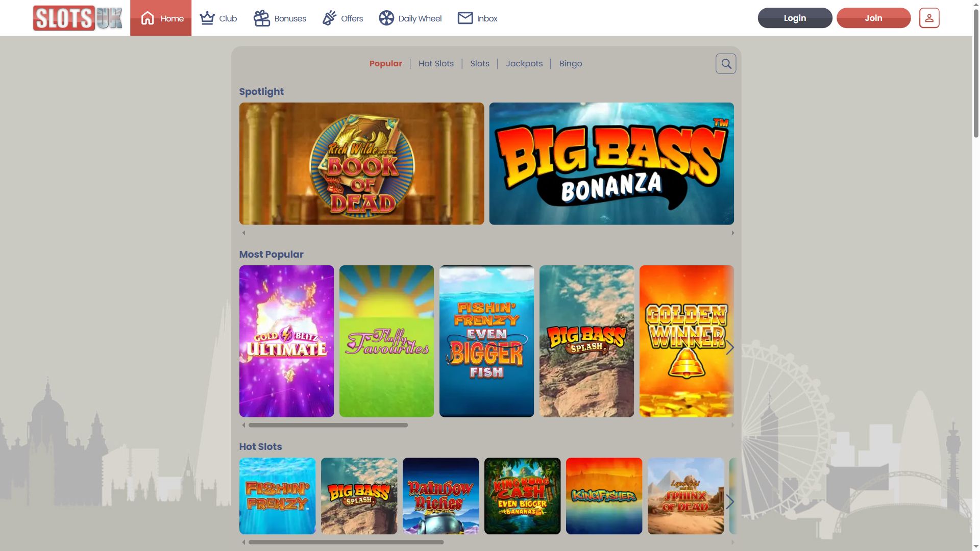Open the Club crown menu item
This screenshot has width=980, height=551.
pos(218,18)
